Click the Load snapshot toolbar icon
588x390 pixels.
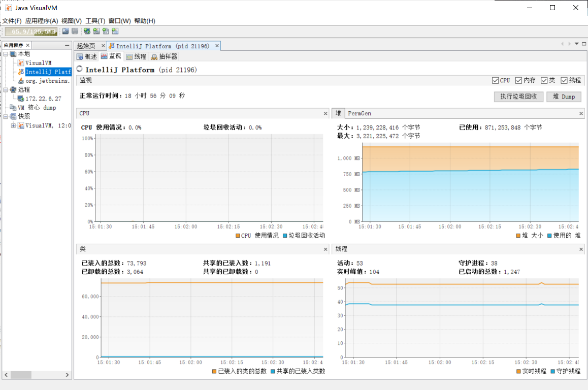(x=66, y=31)
